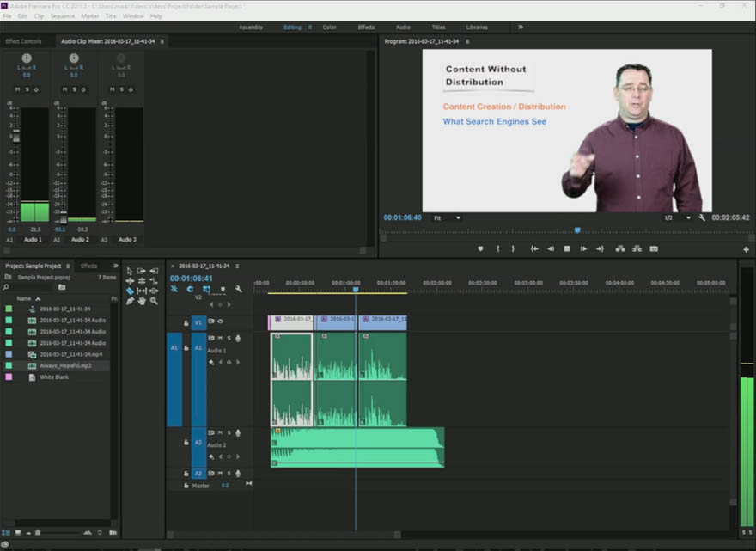
Task: Toggle A3 track lock in timeline
Action: (x=186, y=474)
